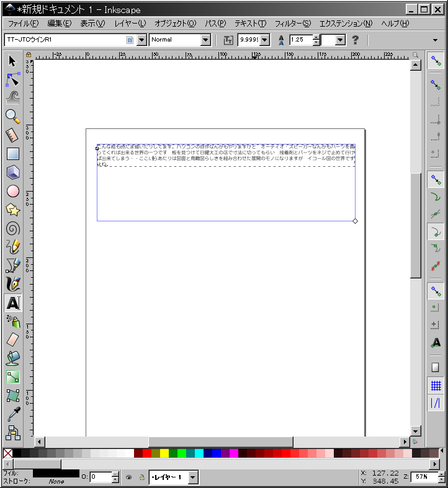Select the Ellipse circle tool
The image size is (448, 488).
tap(12, 192)
